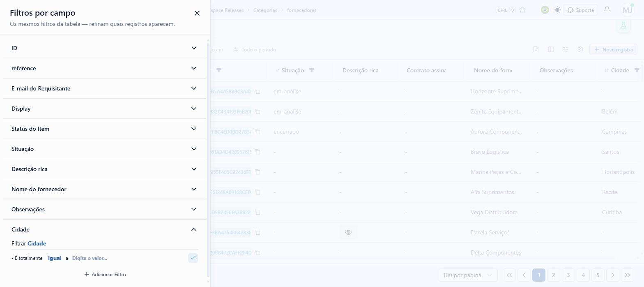Click Adicionar Filtro button
This screenshot has height=287, width=644.
tap(105, 274)
